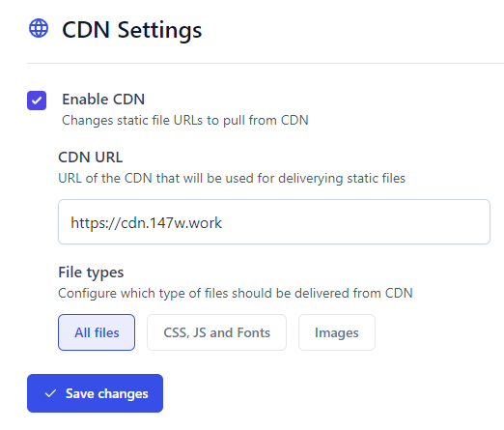Click the white tick inside the purple checkbox
The width and height of the screenshot is (504, 430).
click(37, 100)
